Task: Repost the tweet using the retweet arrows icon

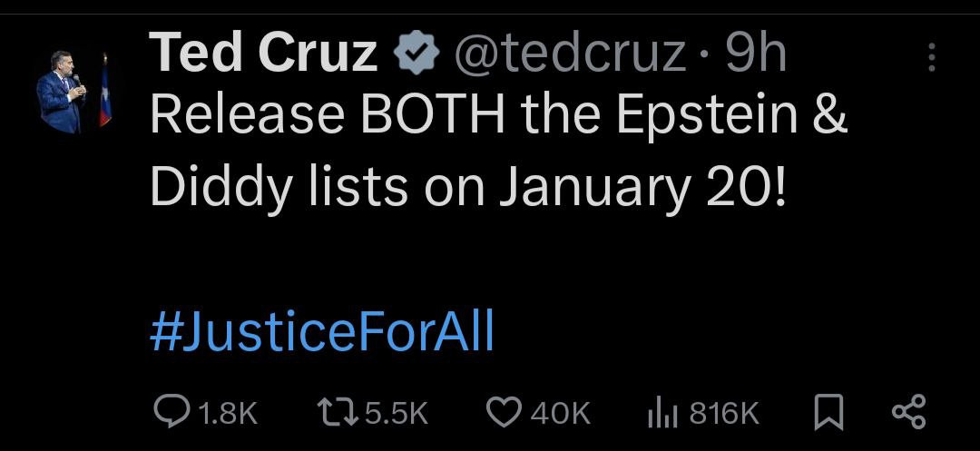Action: point(338,414)
